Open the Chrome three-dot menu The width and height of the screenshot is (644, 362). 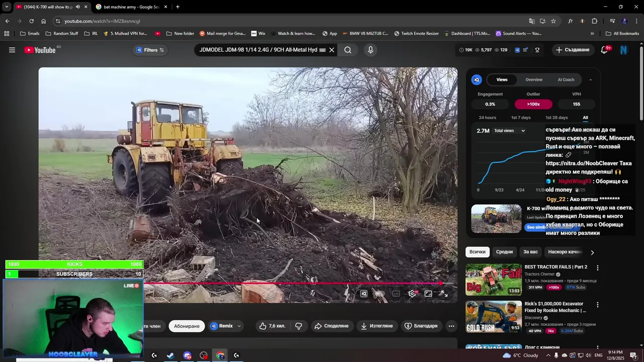pos(636,21)
